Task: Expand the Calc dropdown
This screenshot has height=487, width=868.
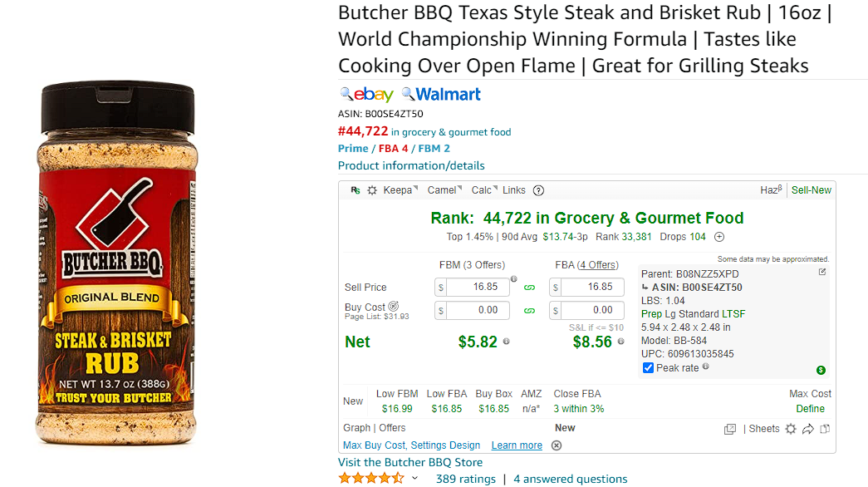Action: point(484,190)
